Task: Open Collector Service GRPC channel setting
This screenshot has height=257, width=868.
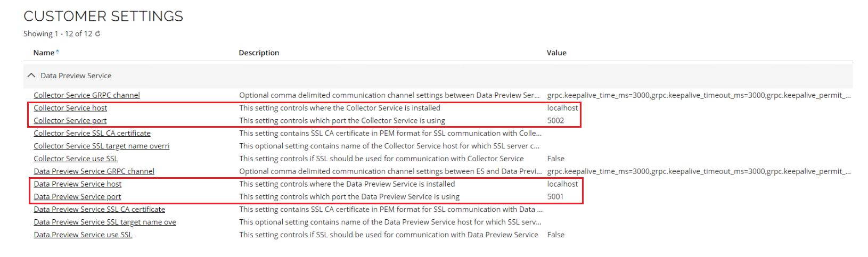Action: pyautogui.click(x=87, y=95)
